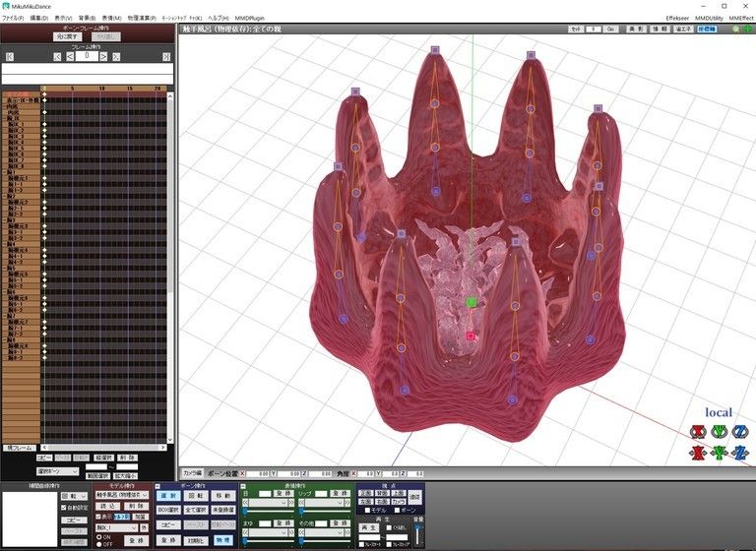Click the lip morph slider

[325, 512]
